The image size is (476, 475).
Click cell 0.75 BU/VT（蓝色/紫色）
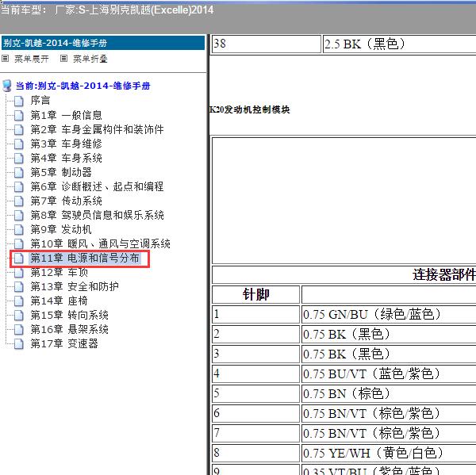[x=389, y=374]
